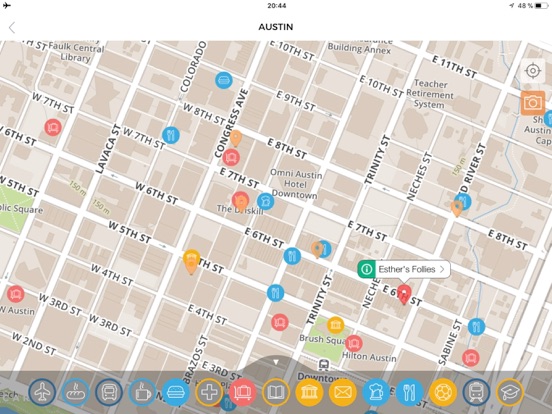Toggle the graduation cap university filter
The width and height of the screenshot is (552, 414).
510,392
